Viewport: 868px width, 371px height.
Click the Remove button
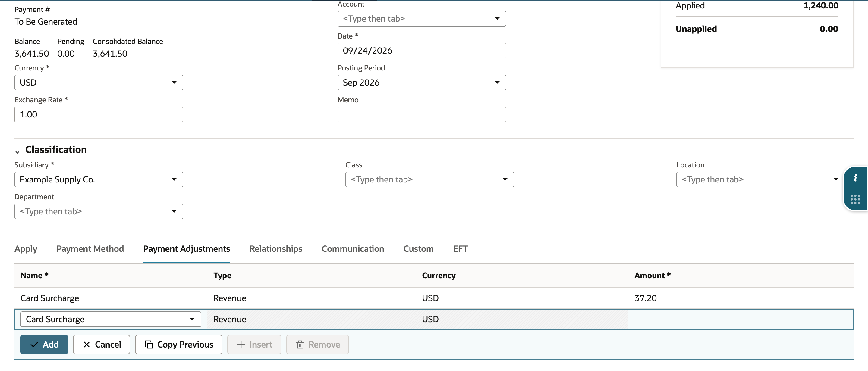(x=317, y=344)
